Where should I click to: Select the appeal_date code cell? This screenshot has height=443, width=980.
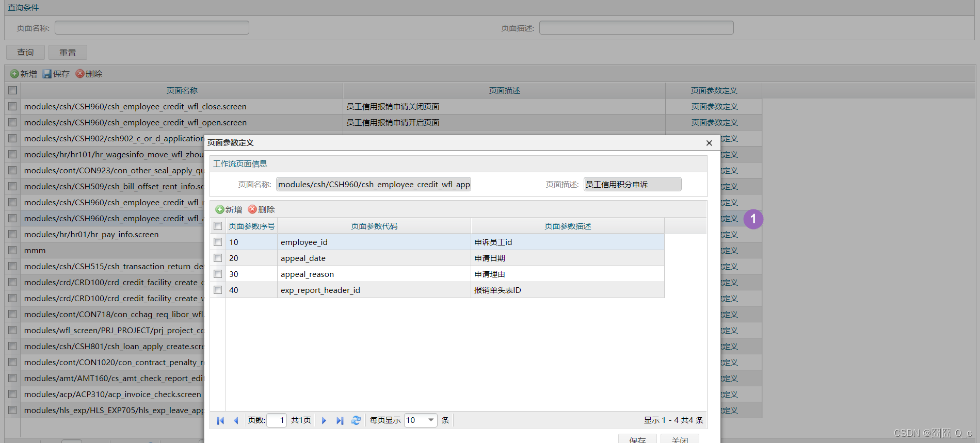click(374, 258)
